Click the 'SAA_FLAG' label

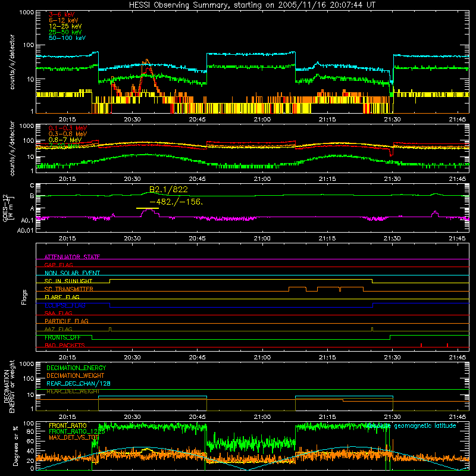click(x=58, y=313)
